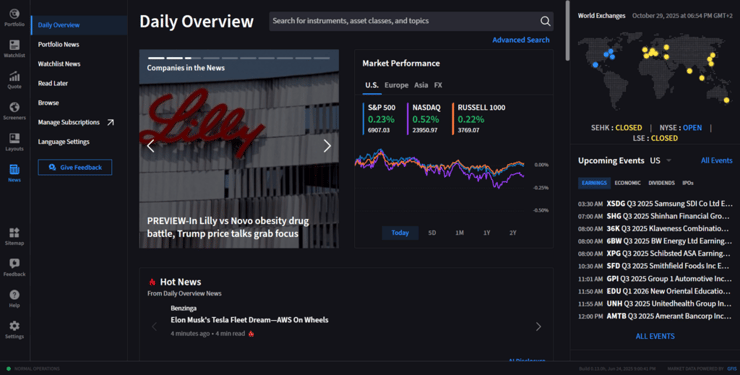740x375 pixels.
Task: Select the RUSSELL 1000 index tile
Action: click(x=480, y=118)
